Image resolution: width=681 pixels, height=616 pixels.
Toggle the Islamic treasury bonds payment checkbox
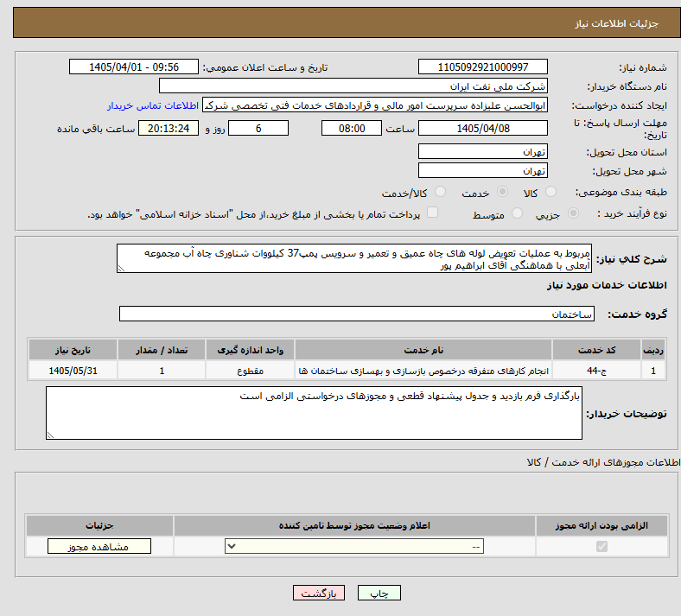(433, 213)
